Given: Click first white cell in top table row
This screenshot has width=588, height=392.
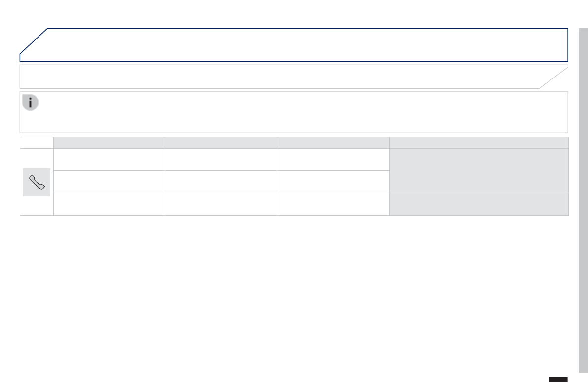Looking at the screenshot, I should click(x=109, y=159).
